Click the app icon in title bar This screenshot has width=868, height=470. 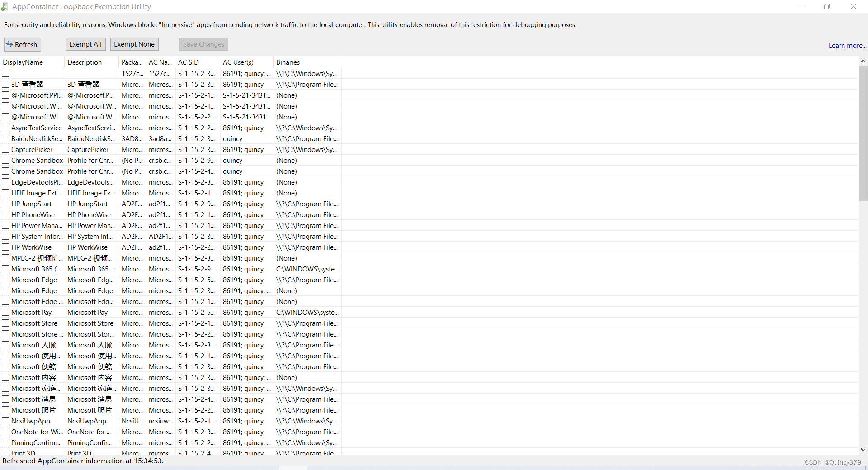click(5, 7)
